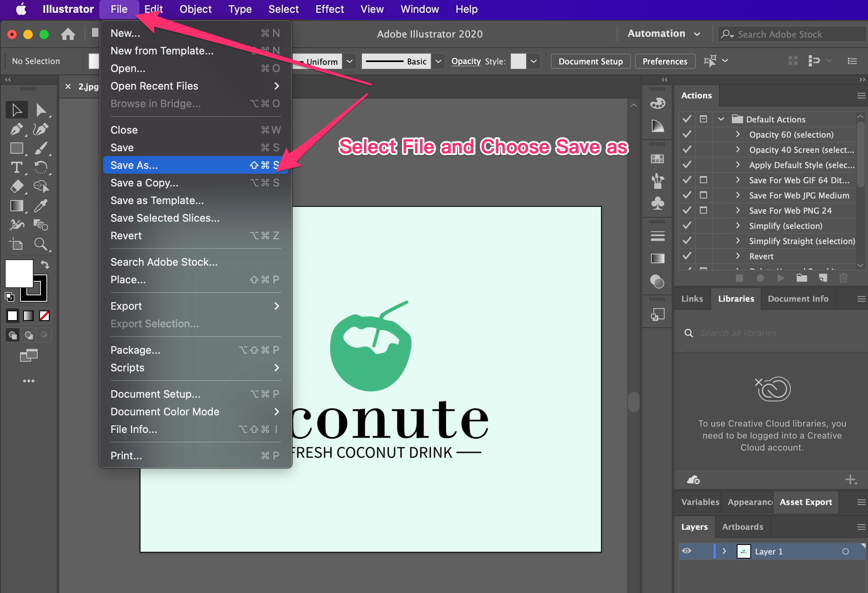The image size is (868, 593).
Task: Select the Type tool
Action: [x=16, y=167]
